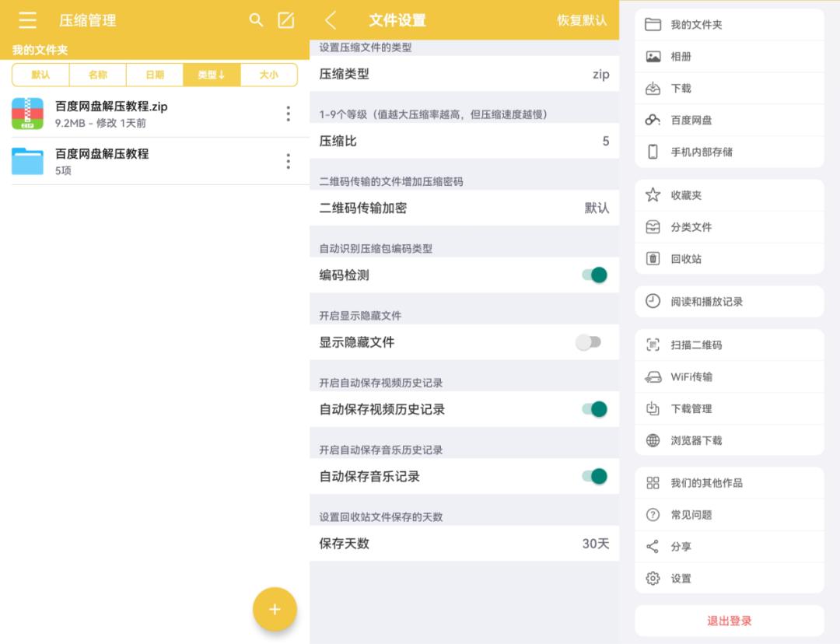Image resolution: width=840 pixels, height=644 pixels.
Task: Open 保存天数 30天 day selector
Action: (x=464, y=544)
